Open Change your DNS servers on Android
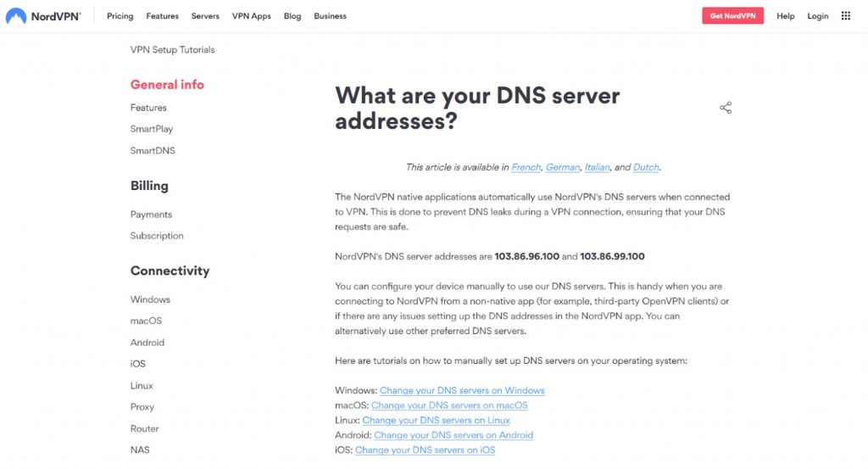 [453, 435]
